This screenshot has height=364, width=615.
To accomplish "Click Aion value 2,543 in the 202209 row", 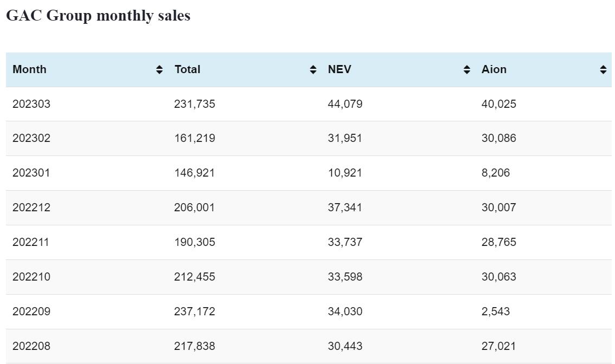I will click(x=495, y=311).
